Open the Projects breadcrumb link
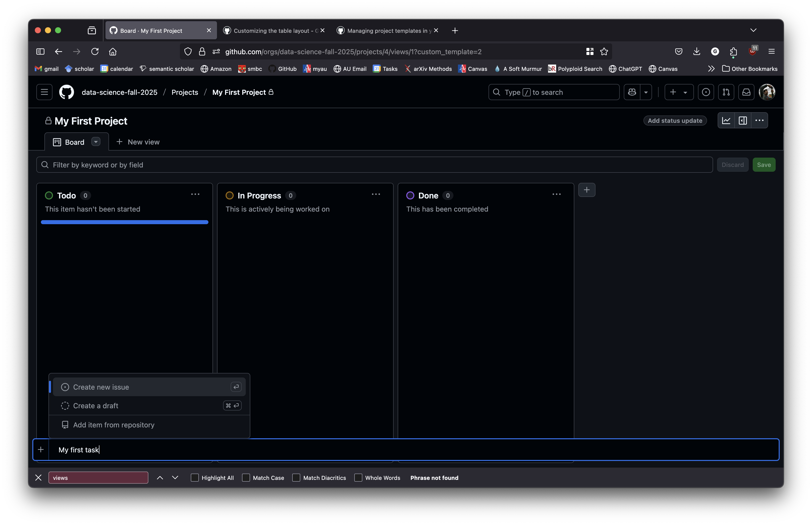 pos(185,92)
